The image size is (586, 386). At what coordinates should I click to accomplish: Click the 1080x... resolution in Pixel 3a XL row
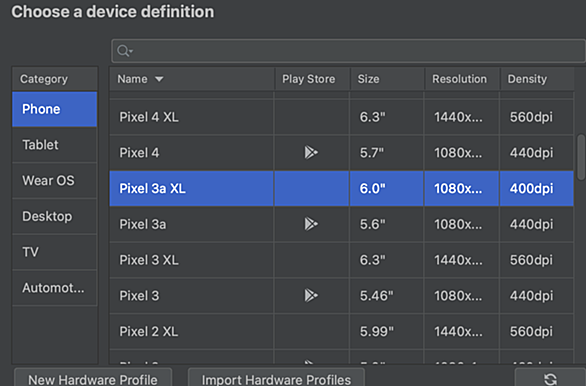(462, 189)
